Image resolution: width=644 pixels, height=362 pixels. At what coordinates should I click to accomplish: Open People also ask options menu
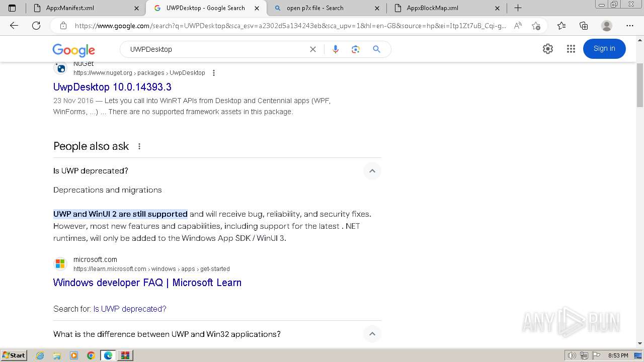click(139, 146)
